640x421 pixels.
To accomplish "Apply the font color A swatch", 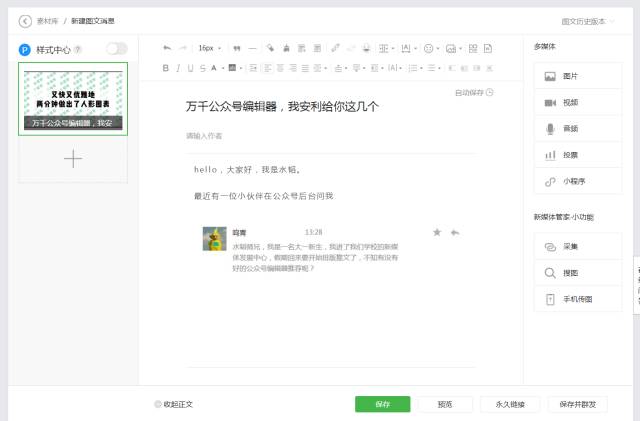I will [214, 68].
